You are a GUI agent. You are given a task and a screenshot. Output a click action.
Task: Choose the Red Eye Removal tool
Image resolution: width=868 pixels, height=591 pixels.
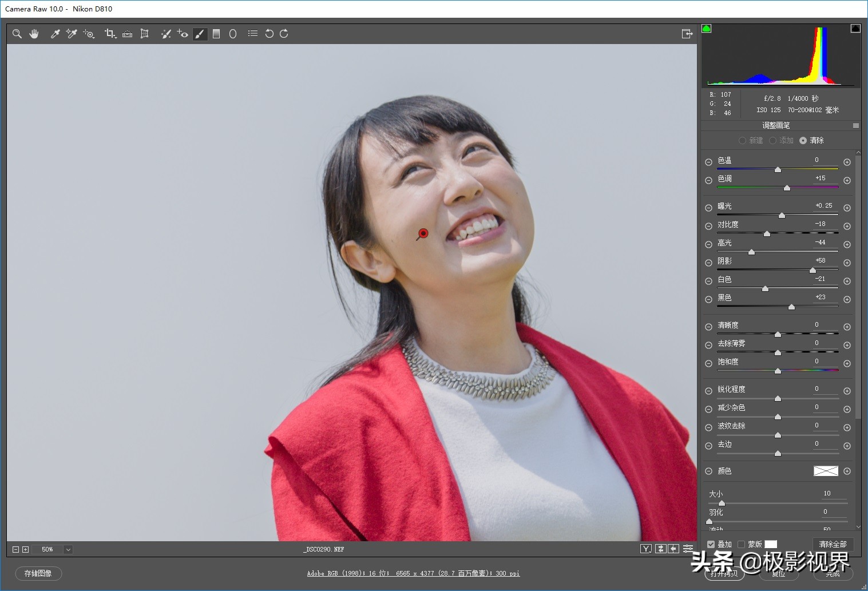(x=183, y=34)
